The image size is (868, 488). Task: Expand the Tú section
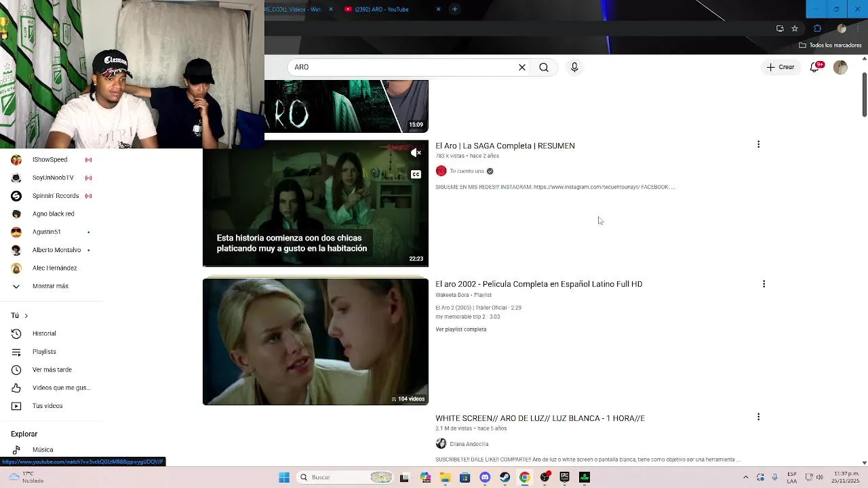[x=19, y=315]
